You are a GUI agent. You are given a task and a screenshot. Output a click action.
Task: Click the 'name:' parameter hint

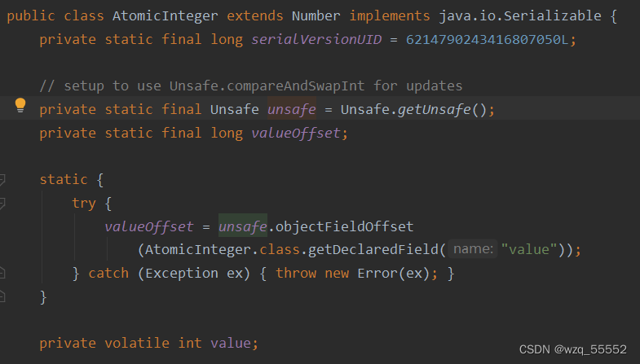coord(473,250)
